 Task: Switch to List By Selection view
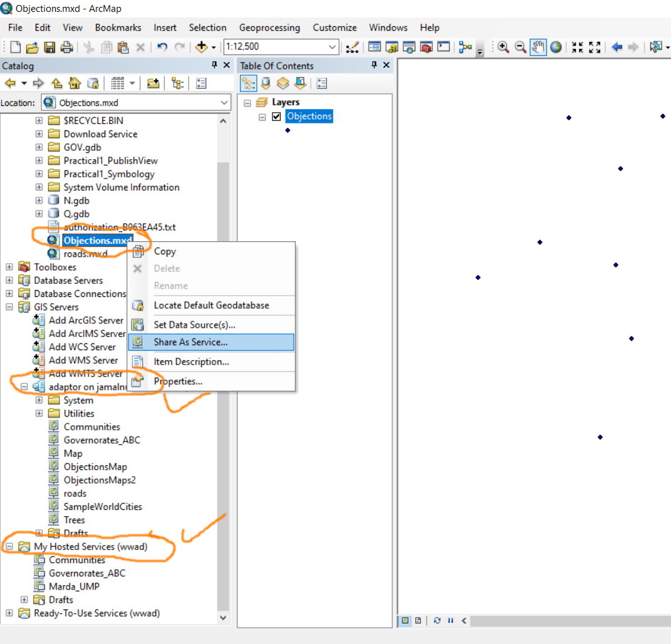pyautogui.click(x=300, y=83)
